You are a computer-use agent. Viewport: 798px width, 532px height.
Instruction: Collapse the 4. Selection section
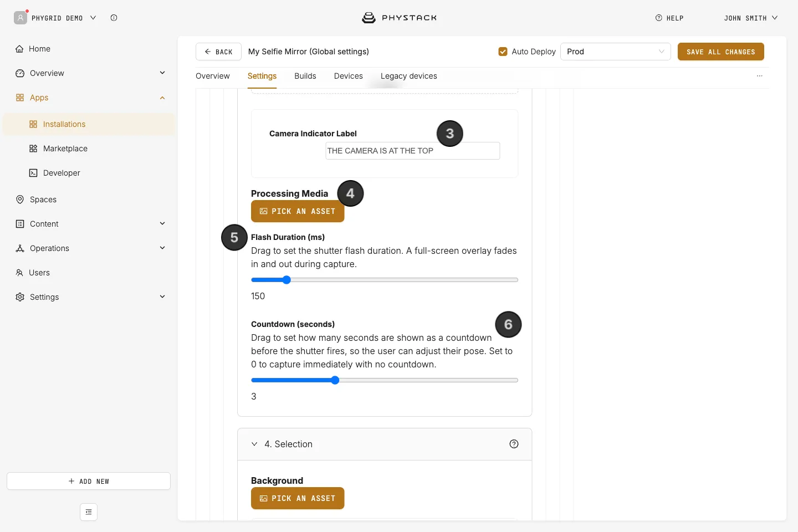[x=254, y=444]
